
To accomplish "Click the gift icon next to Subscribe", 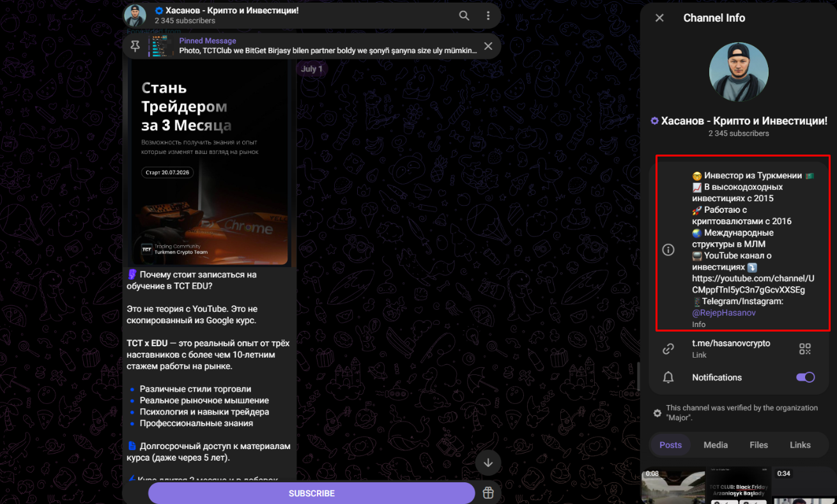I will [x=488, y=493].
